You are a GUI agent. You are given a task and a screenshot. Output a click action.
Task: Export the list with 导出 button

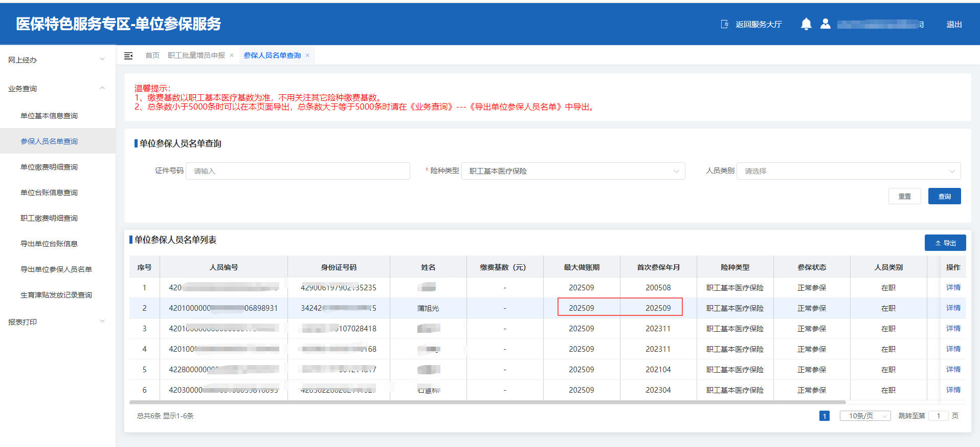point(945,243)
